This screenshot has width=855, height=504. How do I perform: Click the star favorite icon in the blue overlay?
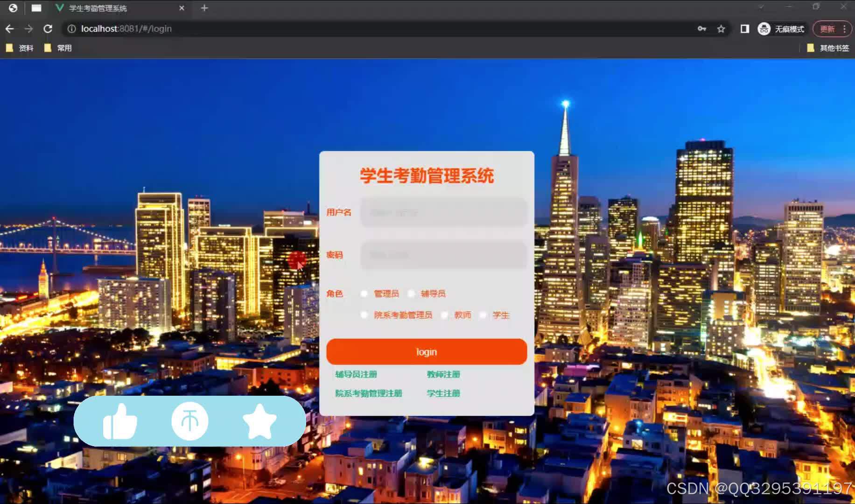coord(259,421)
